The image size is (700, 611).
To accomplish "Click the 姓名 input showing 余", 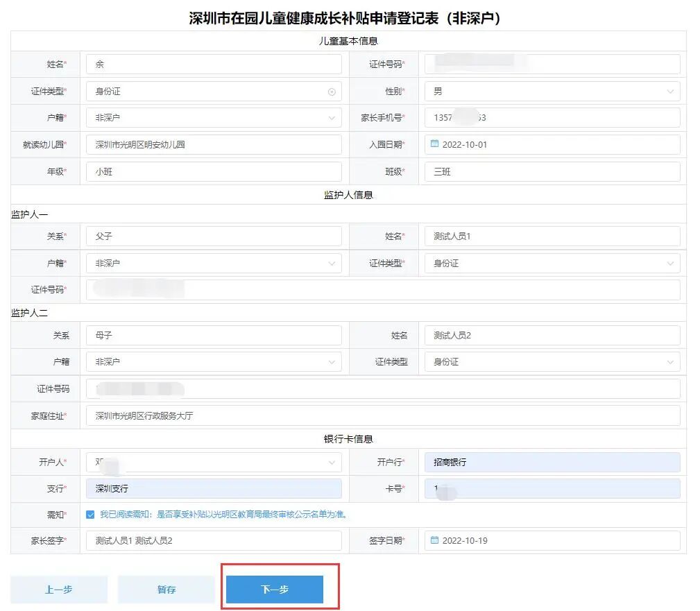I will (x=212, y=63).
